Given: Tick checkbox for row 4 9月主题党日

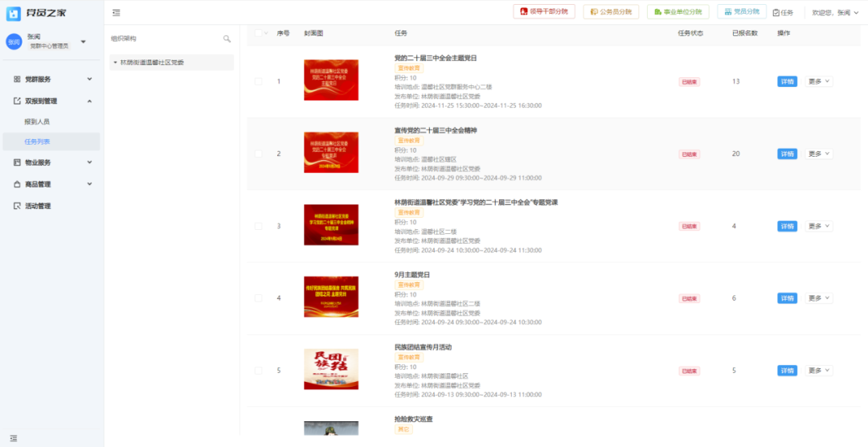Looking at the screenshot, I should click(258, 298).
